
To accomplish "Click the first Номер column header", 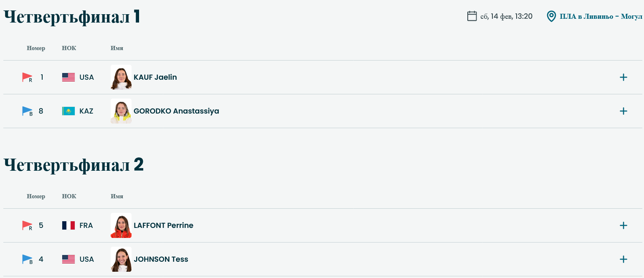I will point(36,48).
